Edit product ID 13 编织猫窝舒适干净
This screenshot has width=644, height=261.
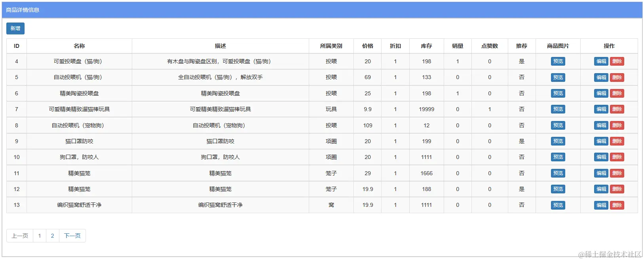pyautogui.click(x=601, y=205)
